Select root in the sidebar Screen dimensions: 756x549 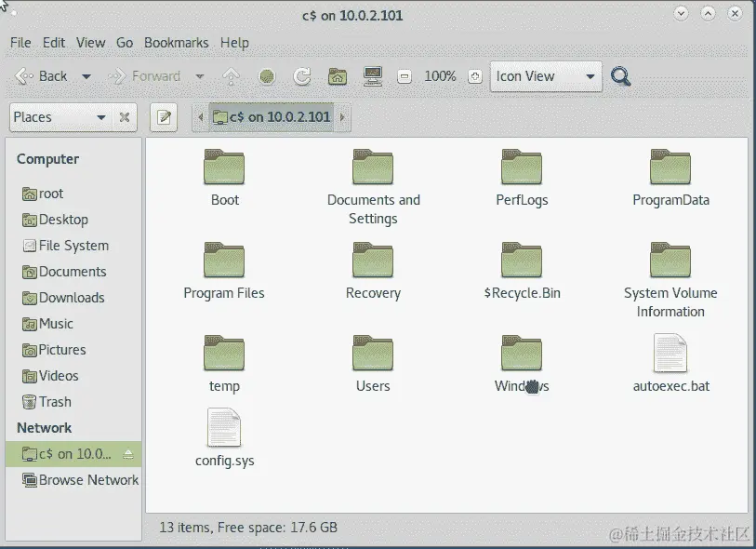(73, 194)
